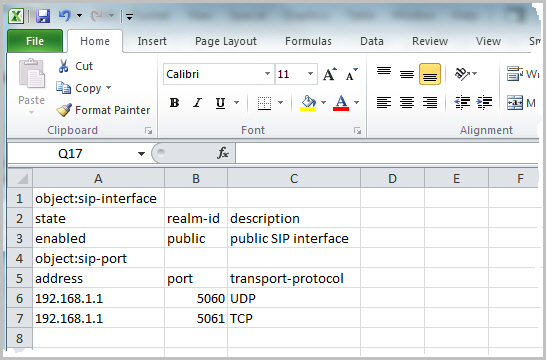
Task: Open the Clipboard dialog launcher
Action: click(148, 131)
